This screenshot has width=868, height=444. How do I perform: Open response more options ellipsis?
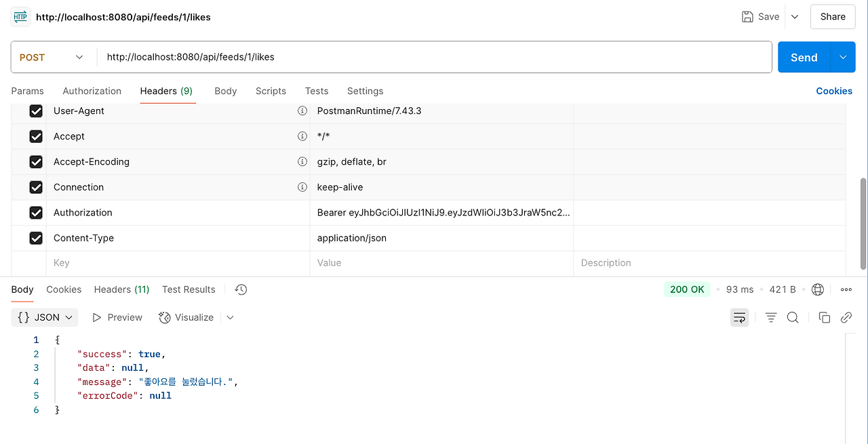(x=846, y=289)
